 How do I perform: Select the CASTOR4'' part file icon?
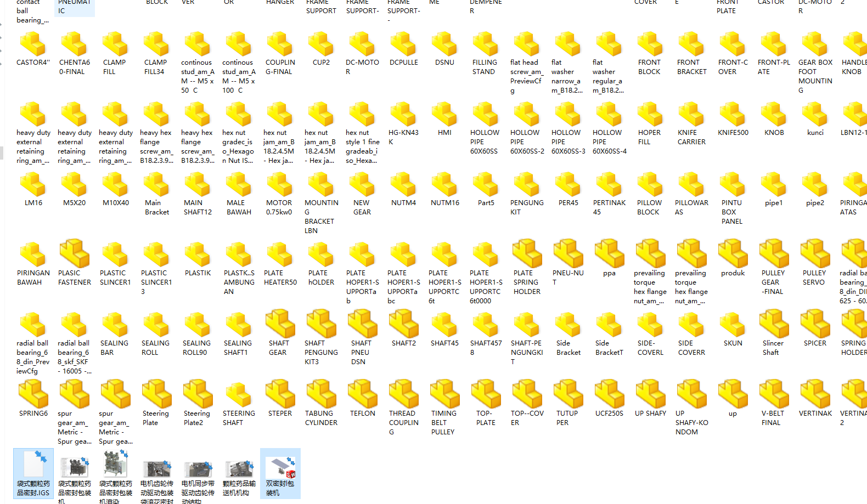(33, 44)
